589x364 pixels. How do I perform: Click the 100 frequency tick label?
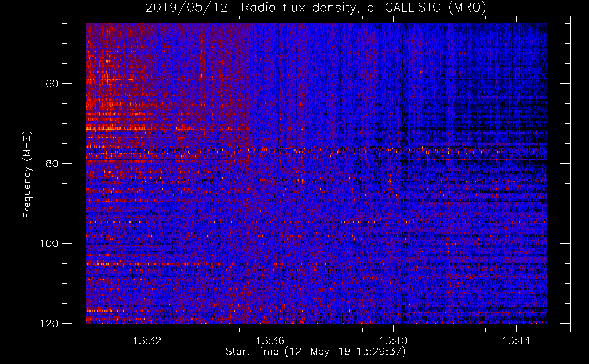pyautogui.click(x=49, y=244)
